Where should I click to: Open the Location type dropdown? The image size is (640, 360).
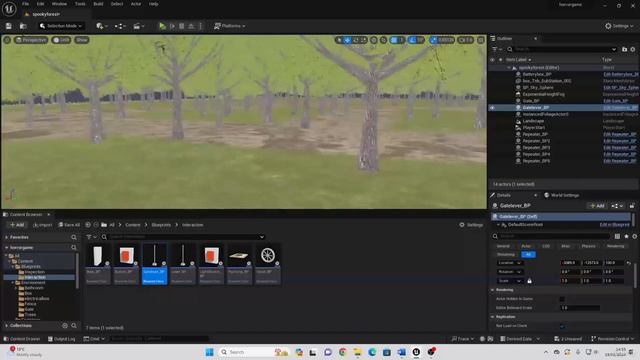(x=509, y=263)
